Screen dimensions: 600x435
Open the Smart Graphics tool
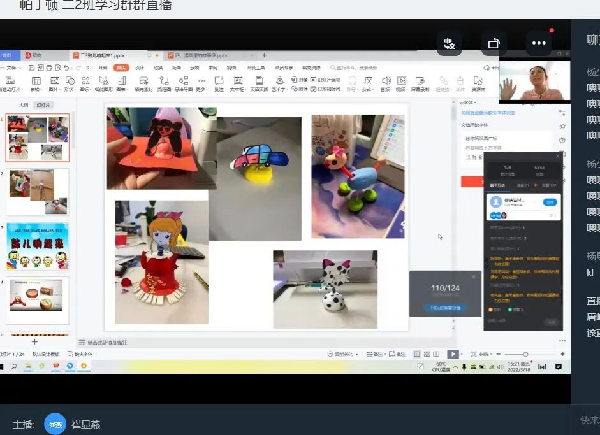pyautogui.click(x=104, y=83)
